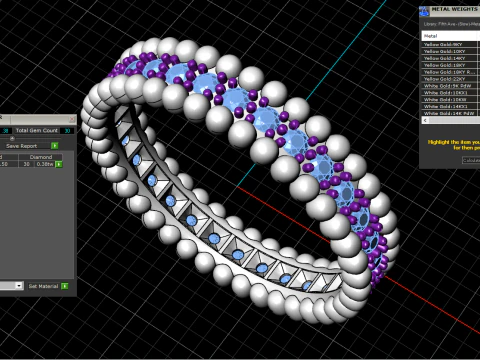Viewport: 480px width, 360px height.
Task: Click the Calculate button in Metal Weights
Action: [471, 160]
